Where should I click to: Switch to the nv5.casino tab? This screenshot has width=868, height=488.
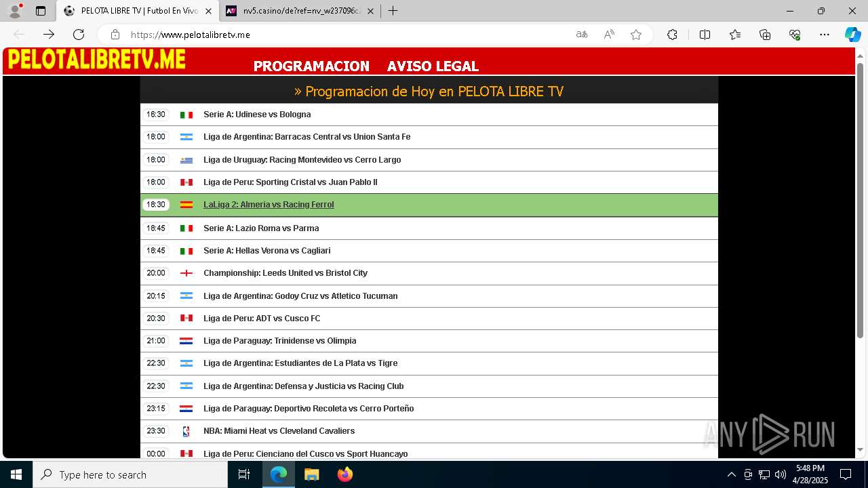300,11
